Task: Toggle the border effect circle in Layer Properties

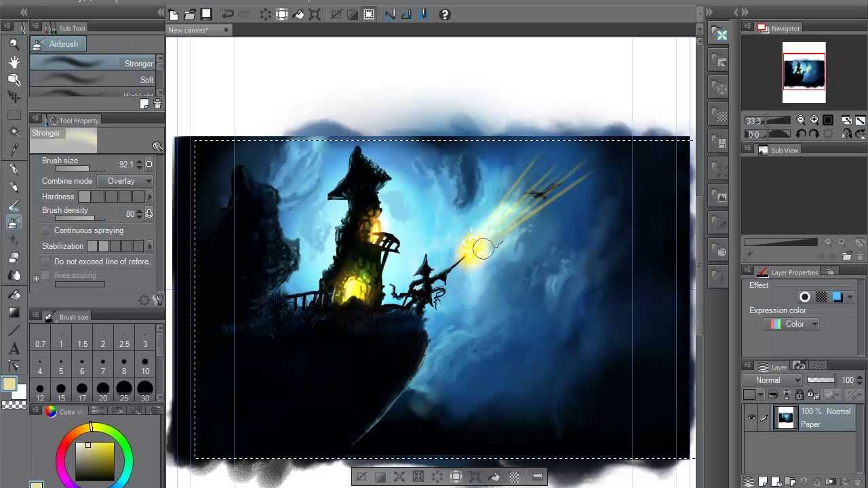Action: pos(805,297)
